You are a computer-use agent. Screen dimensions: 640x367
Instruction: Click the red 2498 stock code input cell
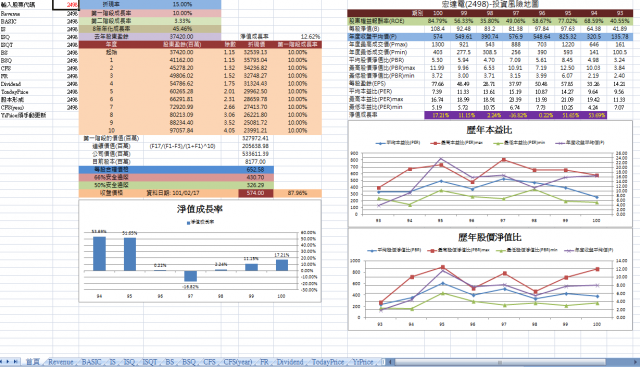[65, 4]
